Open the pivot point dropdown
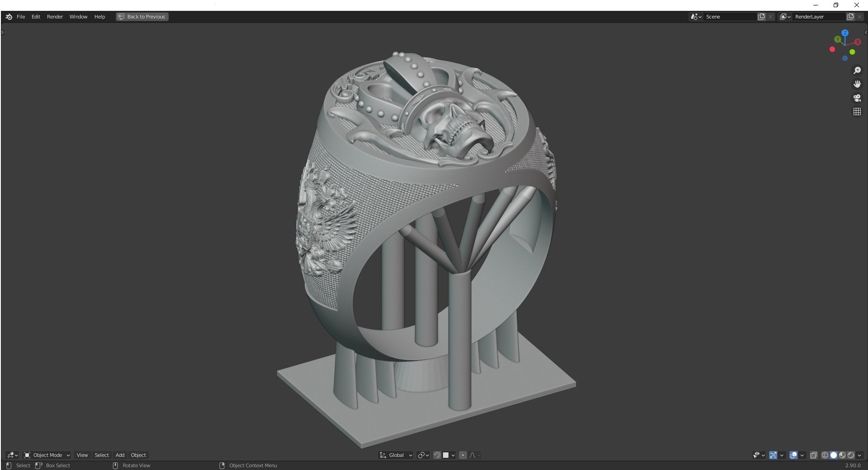The image size is (868, 470). pos(423,455)
